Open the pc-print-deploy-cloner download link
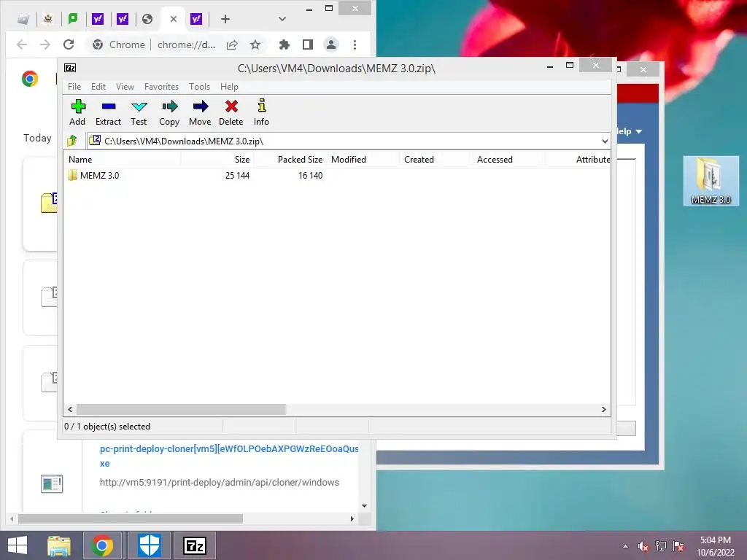The height and width of the screenshot is (560, 747). click(x=229, y=456)
